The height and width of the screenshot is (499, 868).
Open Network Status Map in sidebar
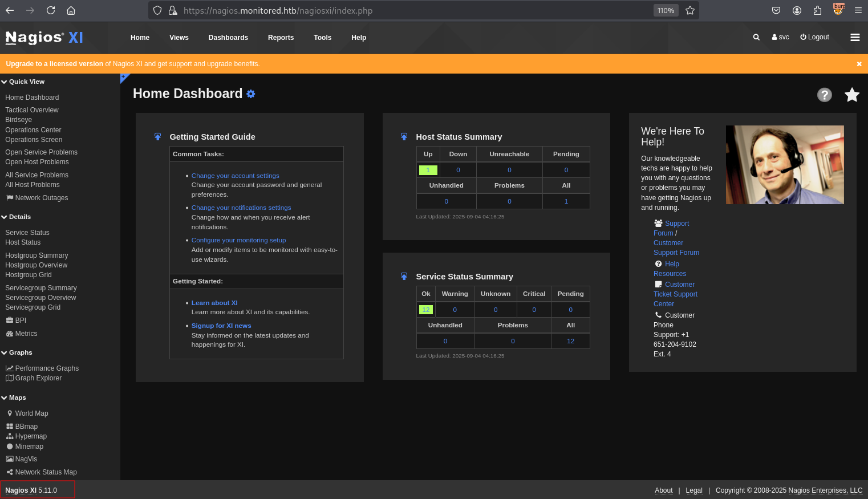[x=42, y=472]
